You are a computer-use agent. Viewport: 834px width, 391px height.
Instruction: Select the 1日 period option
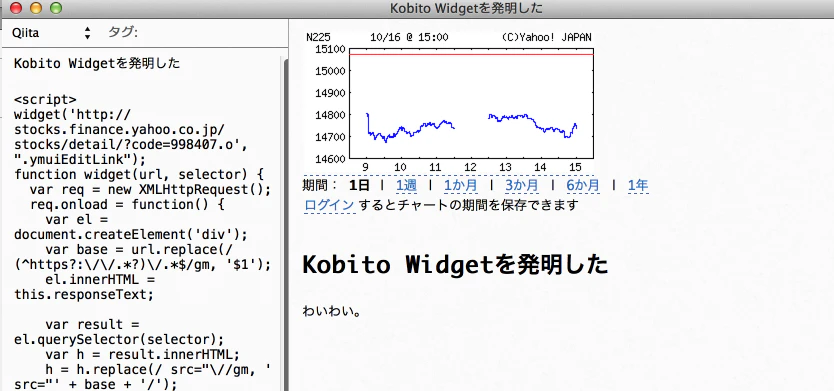click(359, 185)
